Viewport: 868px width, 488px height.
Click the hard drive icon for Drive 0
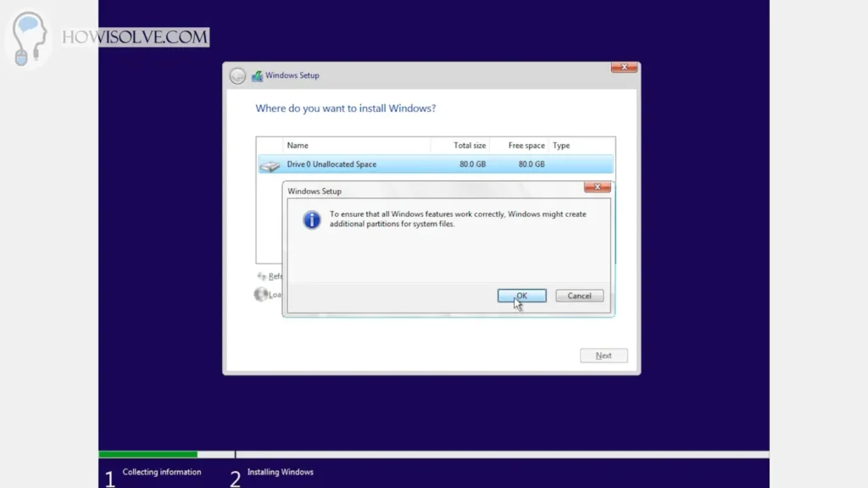tap(269, 166)
